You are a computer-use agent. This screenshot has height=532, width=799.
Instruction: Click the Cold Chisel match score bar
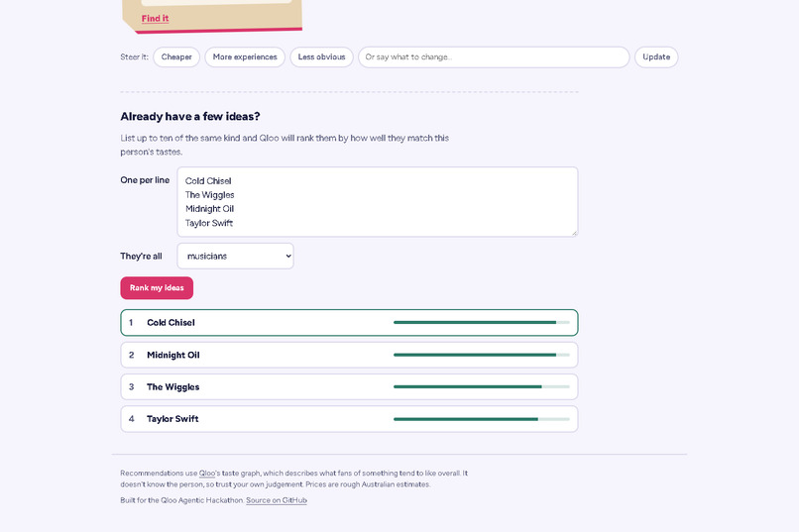(x=482, y=322)
